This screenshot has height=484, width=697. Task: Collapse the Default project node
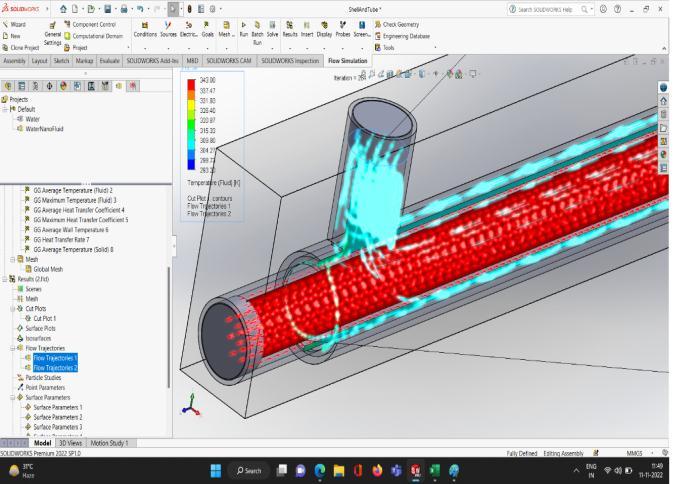click(5, 109)
